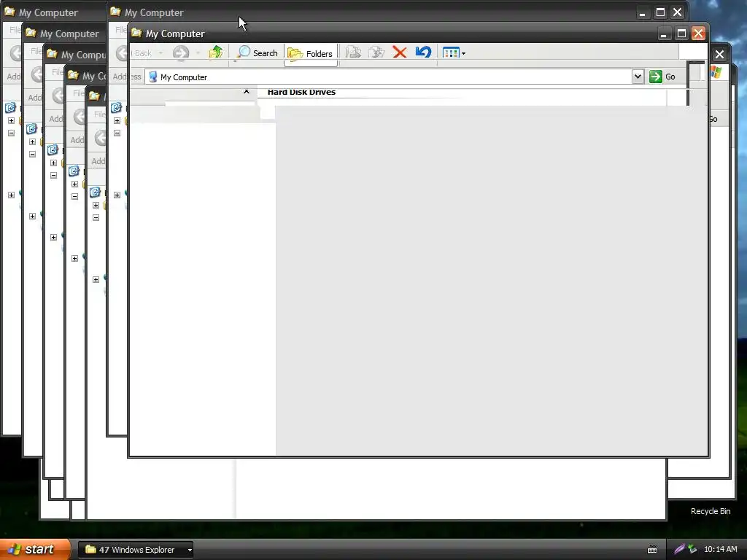Expand upper plus node in 'My Co' window

(x=74, y=184)
